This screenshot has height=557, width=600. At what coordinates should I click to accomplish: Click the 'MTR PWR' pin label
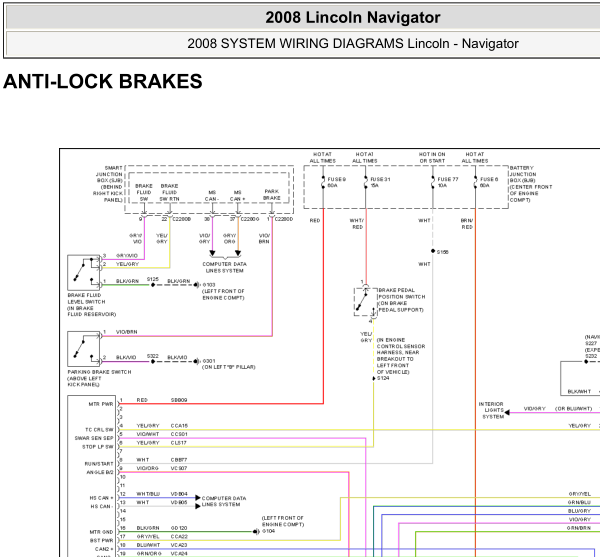tap(101, 404)
